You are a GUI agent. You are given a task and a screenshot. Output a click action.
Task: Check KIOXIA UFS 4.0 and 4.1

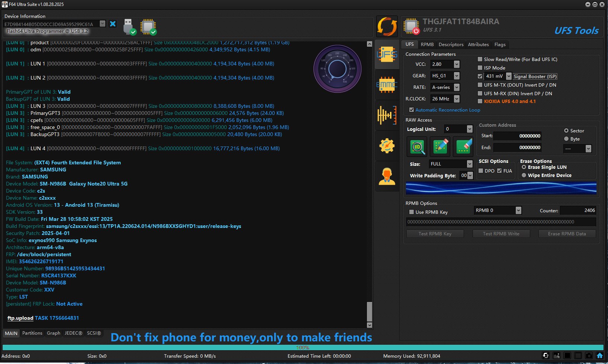point(480,101)
